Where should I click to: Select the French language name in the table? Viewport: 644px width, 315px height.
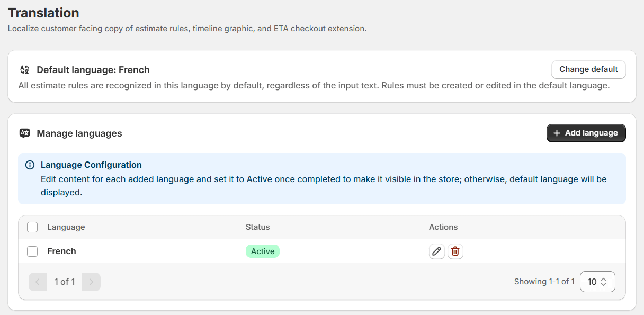point(61,251)
